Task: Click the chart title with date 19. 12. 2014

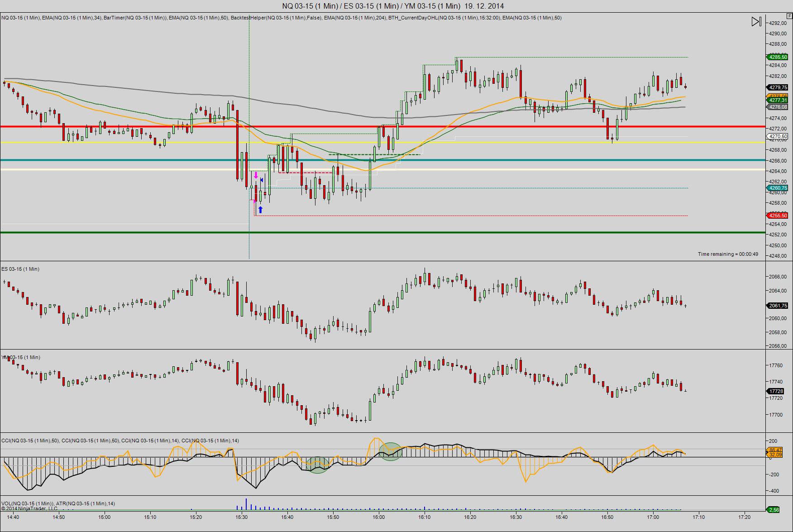Action: click(393, 6)
